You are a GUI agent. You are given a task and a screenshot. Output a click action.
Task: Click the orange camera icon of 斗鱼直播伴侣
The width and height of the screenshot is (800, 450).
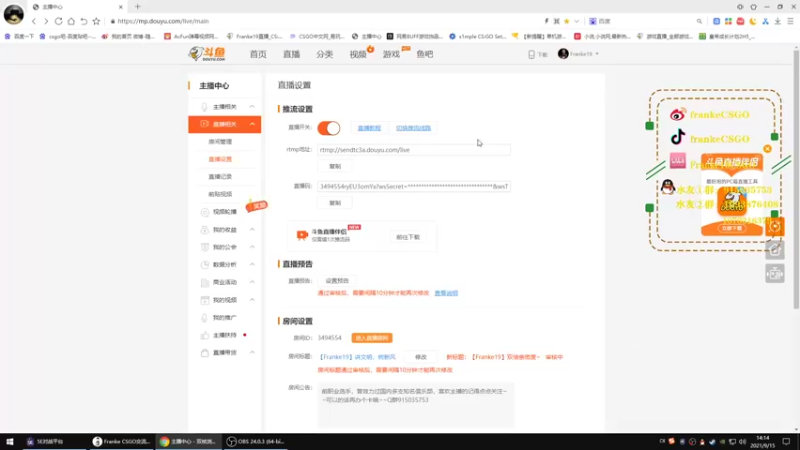point(302,235)
